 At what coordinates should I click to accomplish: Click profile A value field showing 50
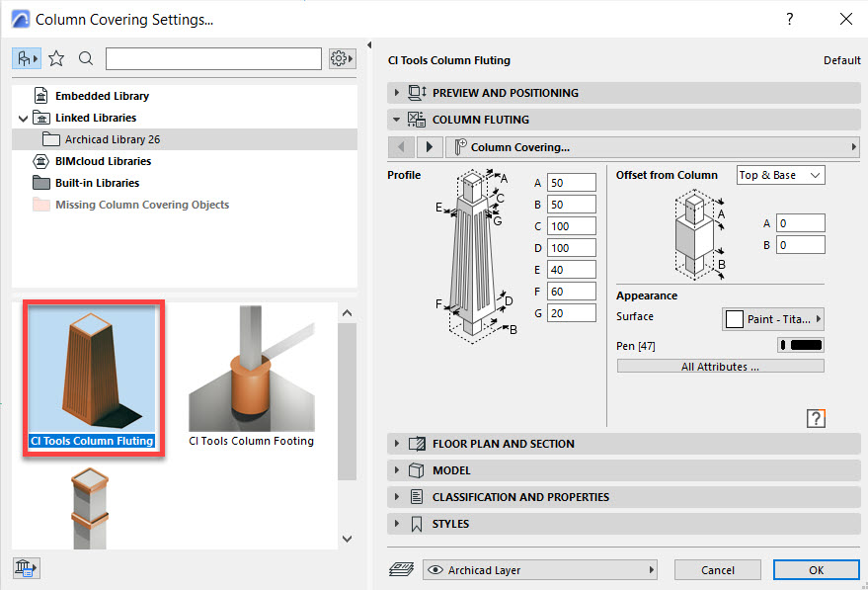(x=572, y=183)
